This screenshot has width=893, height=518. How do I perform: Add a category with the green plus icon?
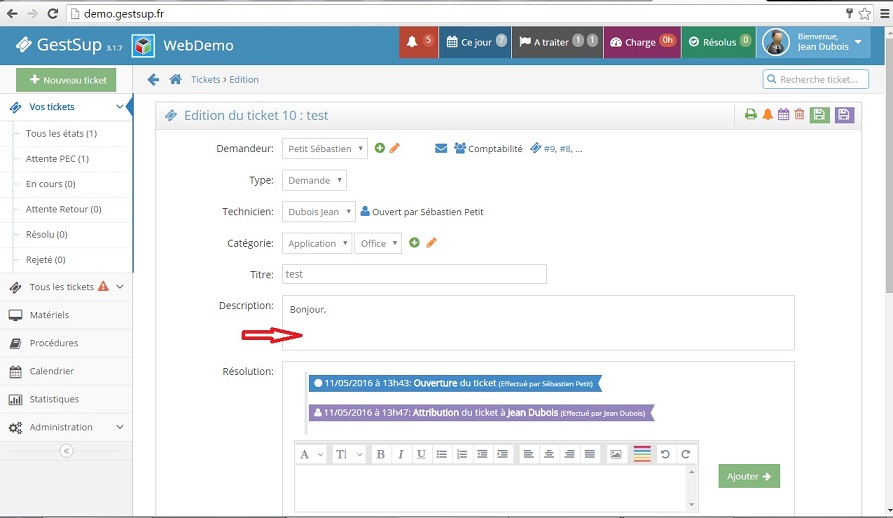click(x=415, y=242)
